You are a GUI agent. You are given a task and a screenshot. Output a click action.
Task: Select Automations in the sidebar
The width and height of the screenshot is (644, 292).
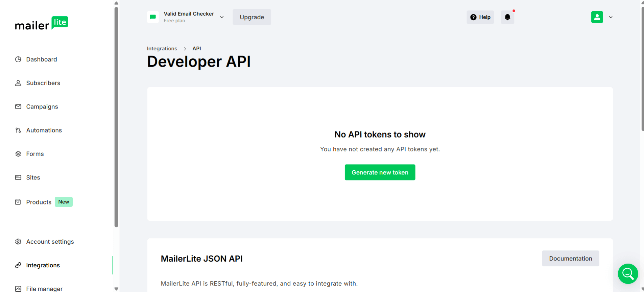pyautogui.click(x=44, y=130)
